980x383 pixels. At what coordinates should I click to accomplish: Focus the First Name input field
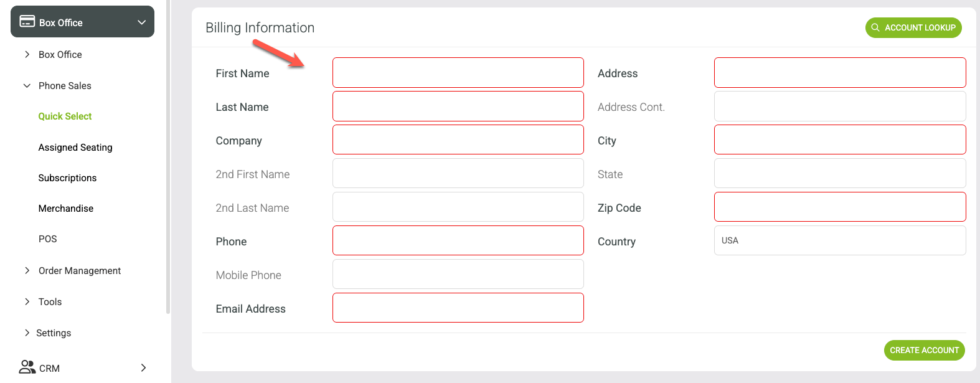coord(458,73)
